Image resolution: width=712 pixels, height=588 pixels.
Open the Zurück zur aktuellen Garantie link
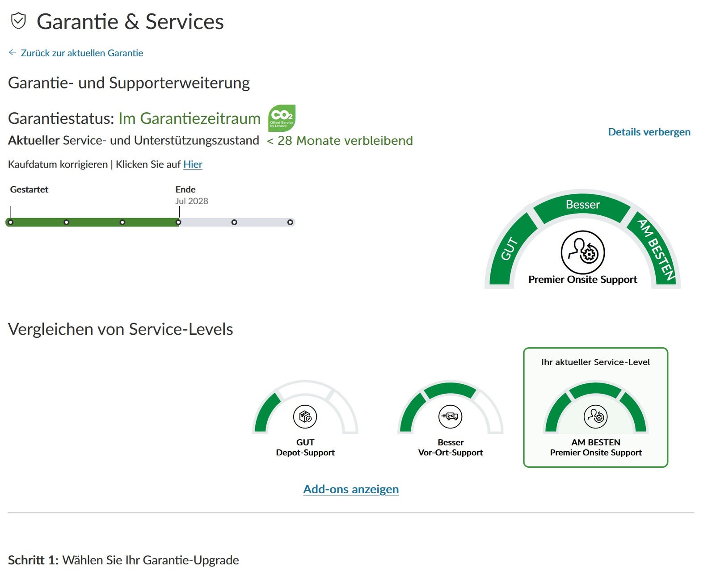[x=82, y=53]
